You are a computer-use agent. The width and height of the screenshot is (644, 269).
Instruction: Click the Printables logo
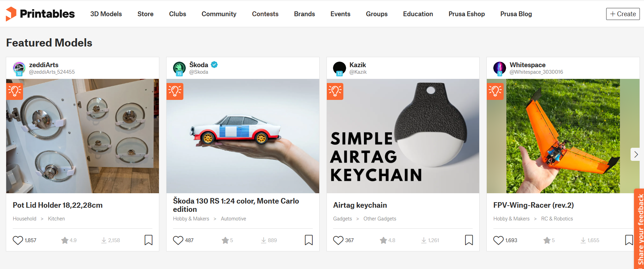[x=40, y=14]
